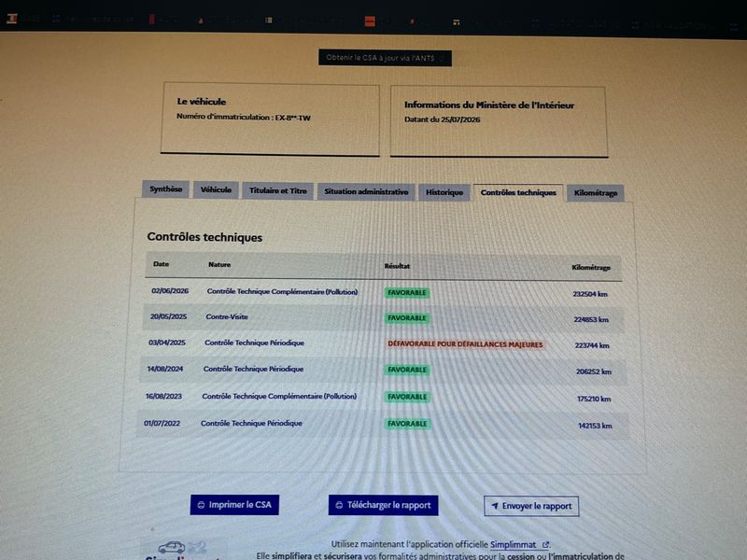Click Informations du Ministère de l'Intérieur title
The height and width of the screenshot is (560, 747).
(x=489, y=105)
